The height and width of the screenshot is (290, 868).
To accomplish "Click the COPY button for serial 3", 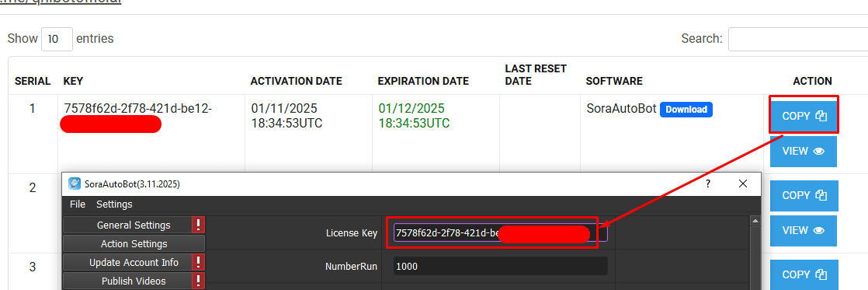I will click(x=804, y=274).
